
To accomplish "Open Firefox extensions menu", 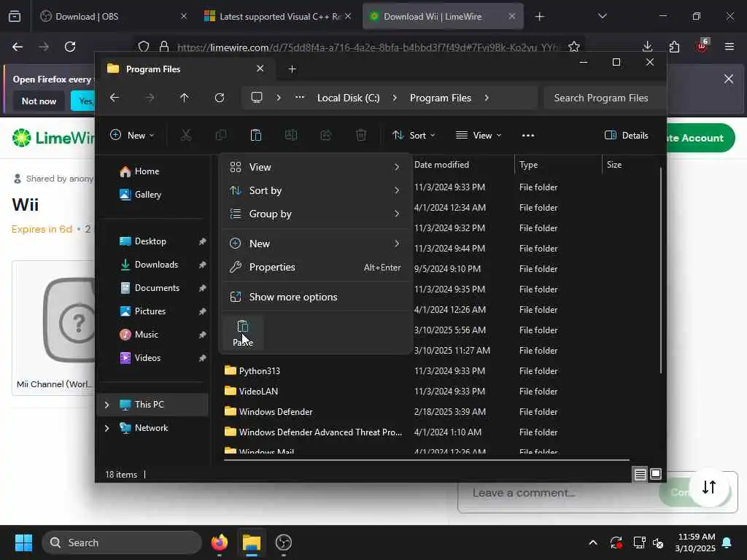I will click(674, 47).
